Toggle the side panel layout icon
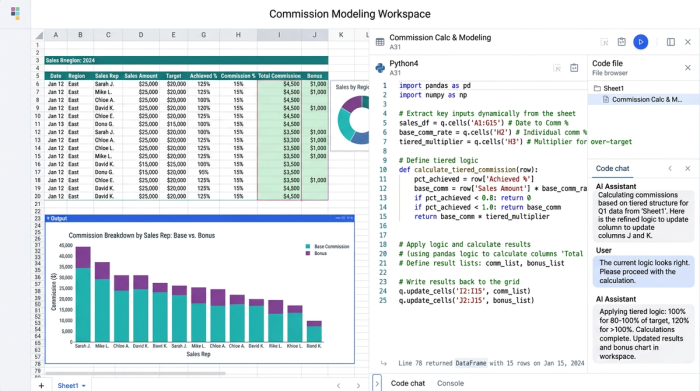The width and height of the screenshot is (700, 391). (x=671, y=42)
